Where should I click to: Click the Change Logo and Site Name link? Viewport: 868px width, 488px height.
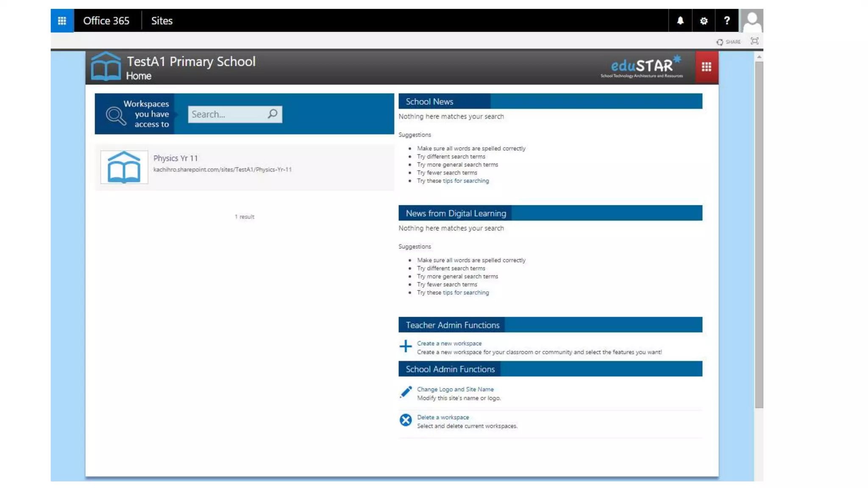click(x=455, y=389)
